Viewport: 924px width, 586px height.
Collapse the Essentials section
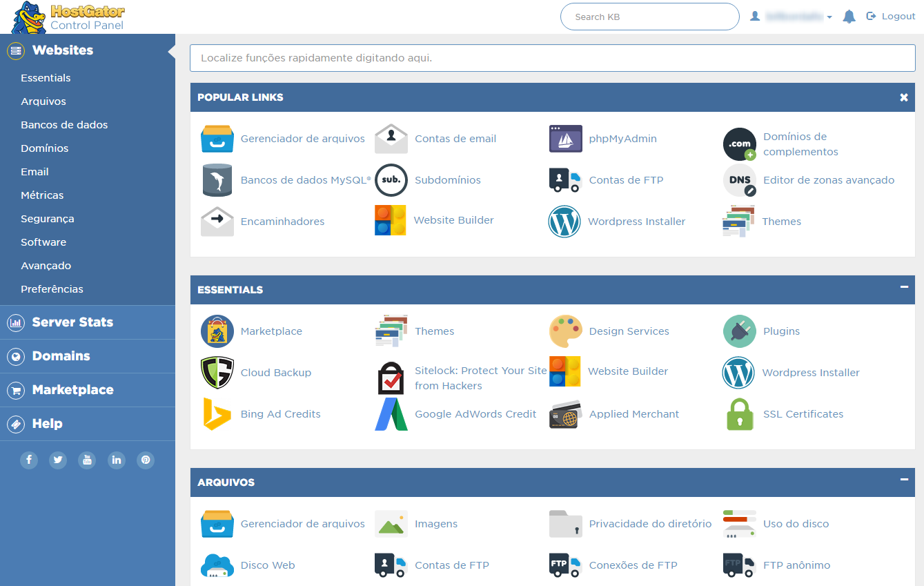point(904,287)
